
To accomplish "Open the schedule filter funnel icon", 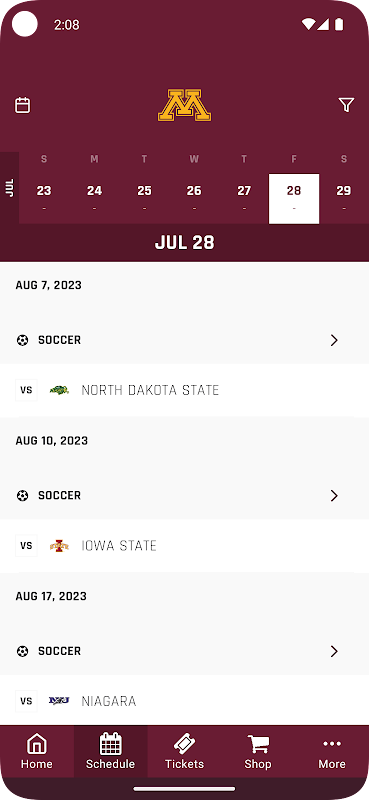I will tap(347, 105).
